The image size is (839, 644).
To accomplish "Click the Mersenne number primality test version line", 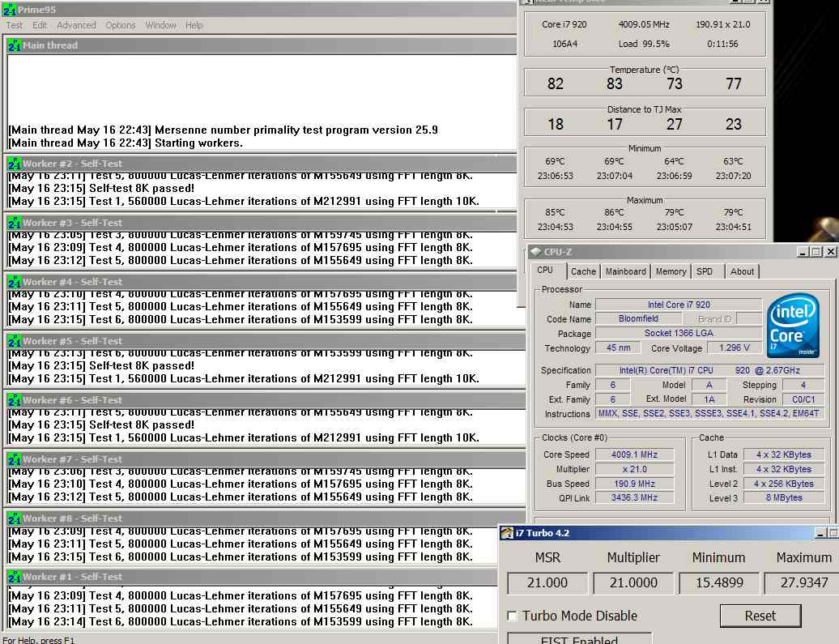I will (x=224, y=130).
